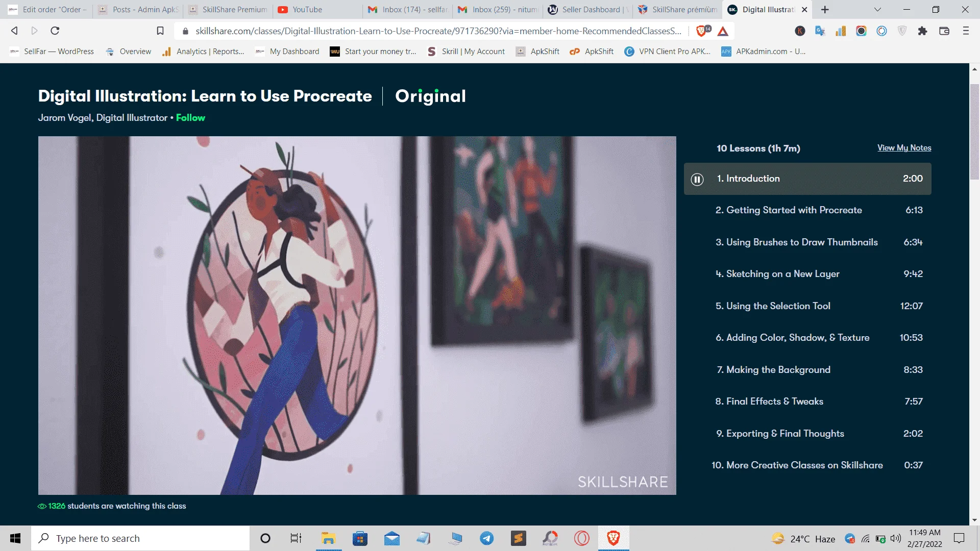Open the notification center icon
This screenshot has height=551, width=980.
(x=959, y=538)
